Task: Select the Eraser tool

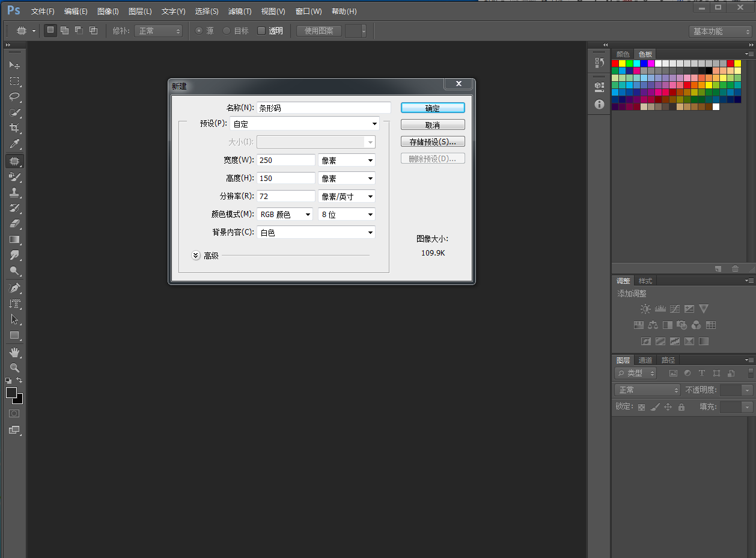Action: point(14,224)
